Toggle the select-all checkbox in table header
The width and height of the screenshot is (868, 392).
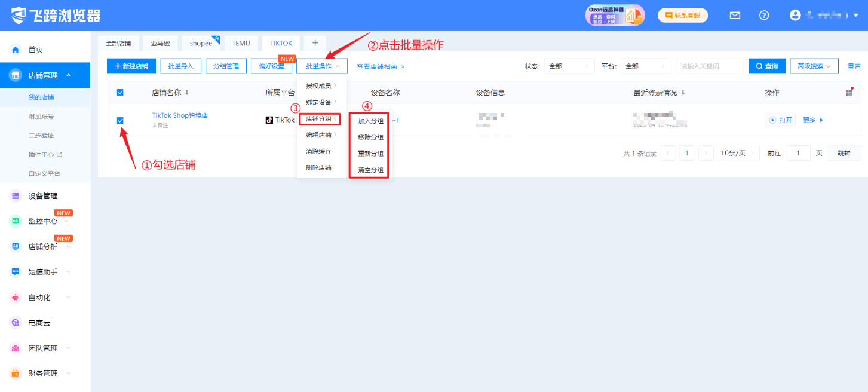click(120, 92)
